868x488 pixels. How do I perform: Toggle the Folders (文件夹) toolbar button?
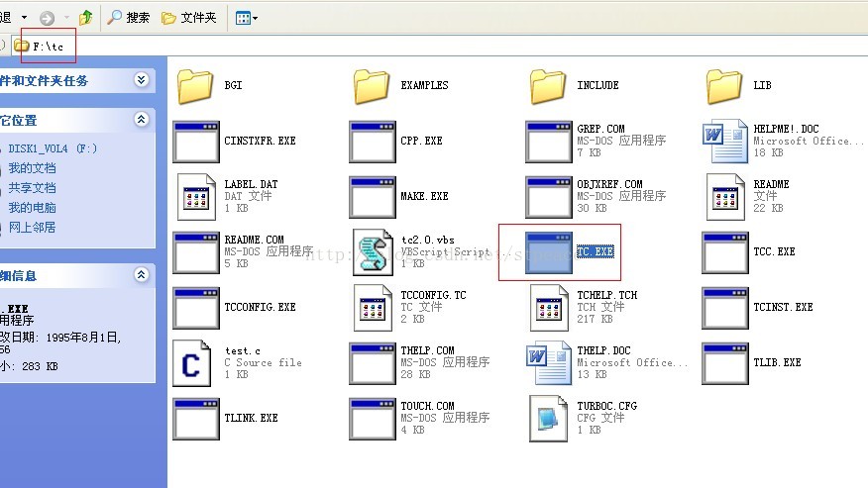(x=189, y=18)
